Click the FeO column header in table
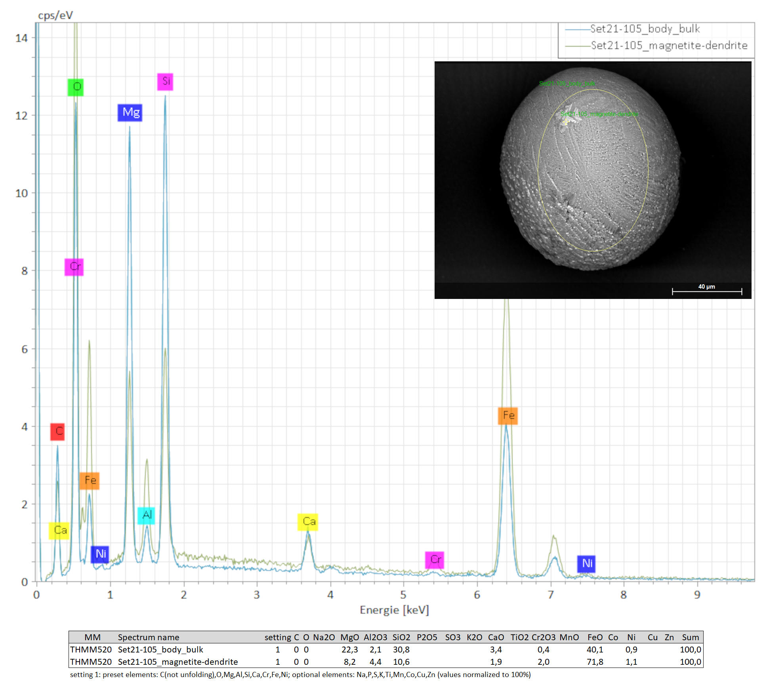 click(x=595, y=637)
